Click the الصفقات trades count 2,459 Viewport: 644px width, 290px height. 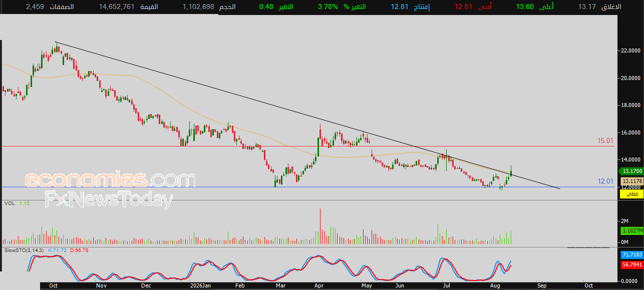pos(35,7)
